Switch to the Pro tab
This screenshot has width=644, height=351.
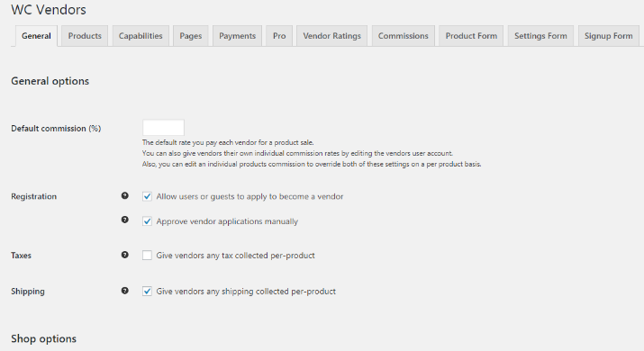[279, 36]
